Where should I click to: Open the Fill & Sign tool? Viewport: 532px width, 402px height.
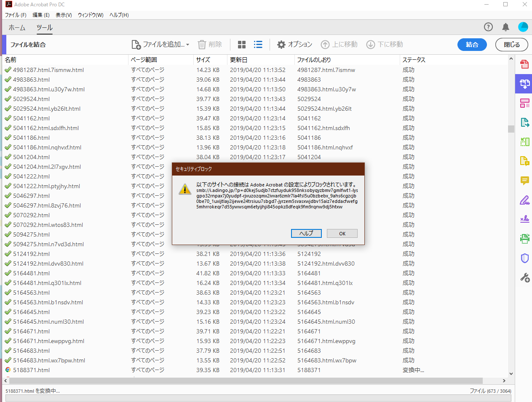(524, 200)
